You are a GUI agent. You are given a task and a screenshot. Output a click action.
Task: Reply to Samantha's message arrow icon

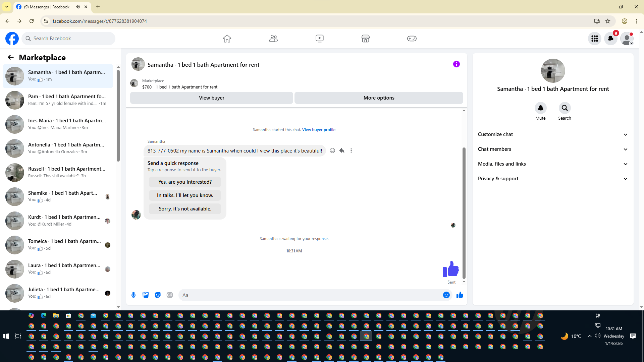pyautogui.click(x=342, y=150)
